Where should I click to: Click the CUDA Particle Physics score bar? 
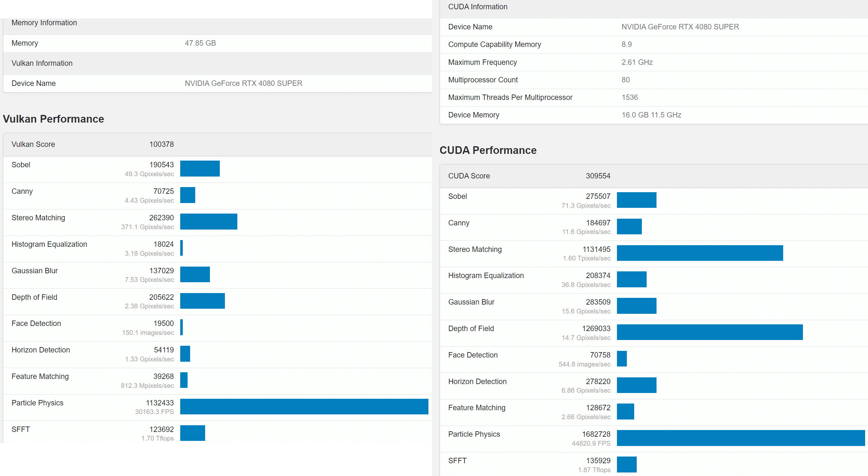click(x=741, y=438)
